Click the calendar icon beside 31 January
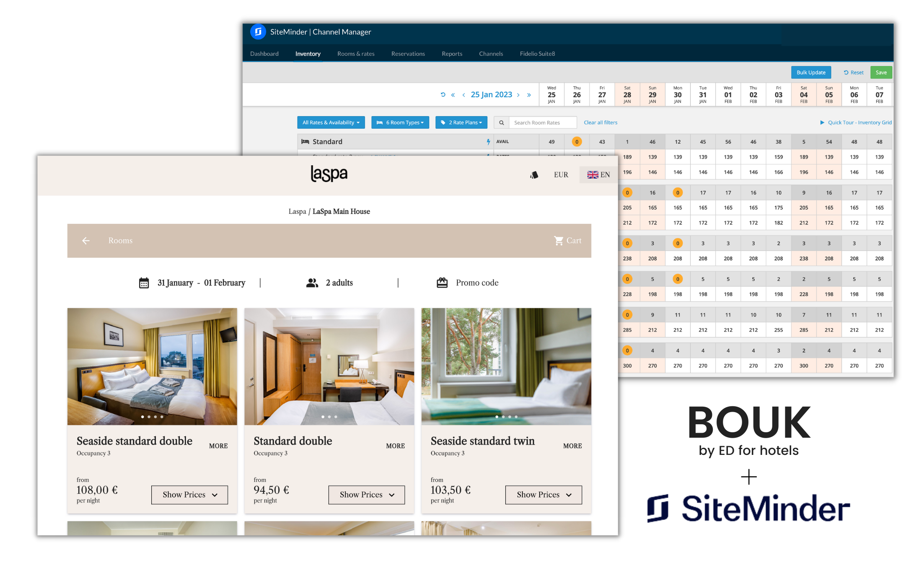Screen dimensions: 924x566 point(144,283)
